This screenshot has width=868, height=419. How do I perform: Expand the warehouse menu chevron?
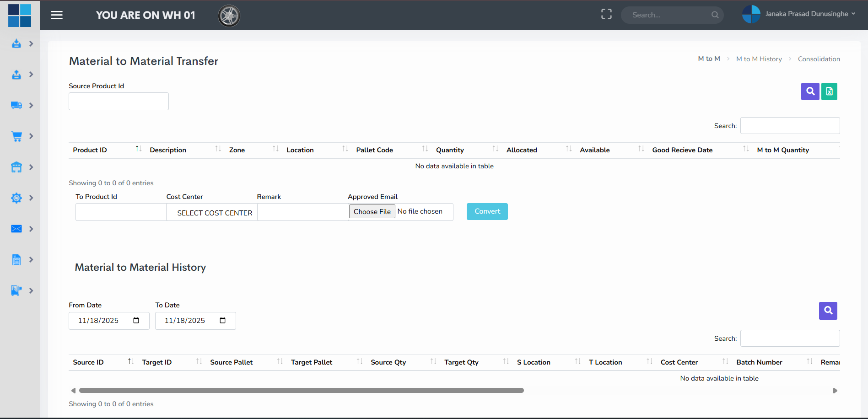coord(31,167)
